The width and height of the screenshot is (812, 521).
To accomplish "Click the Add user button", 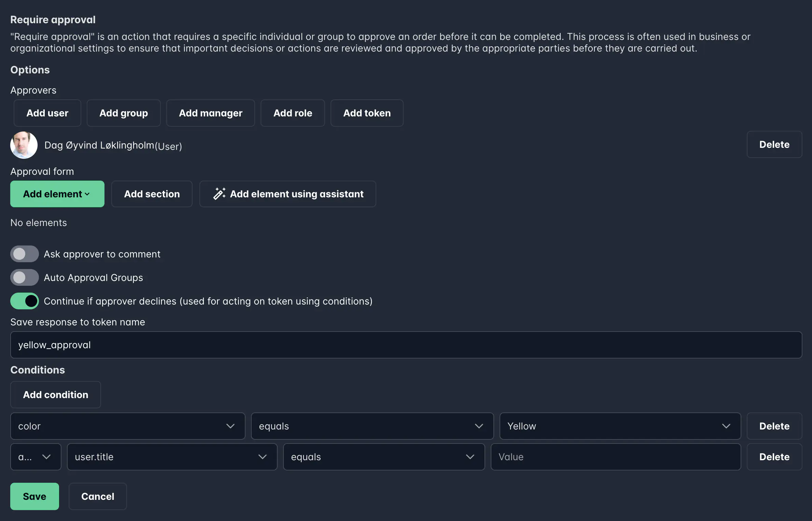I will 47,113.
